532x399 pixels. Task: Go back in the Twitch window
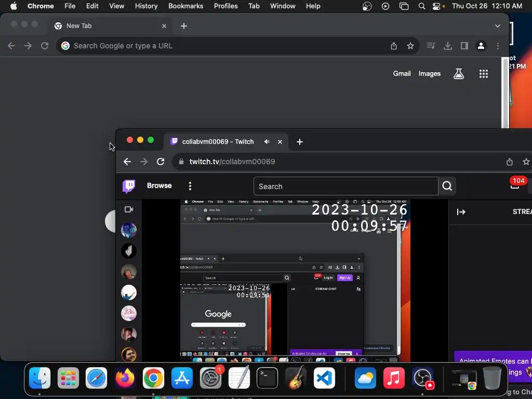[127, 162]
